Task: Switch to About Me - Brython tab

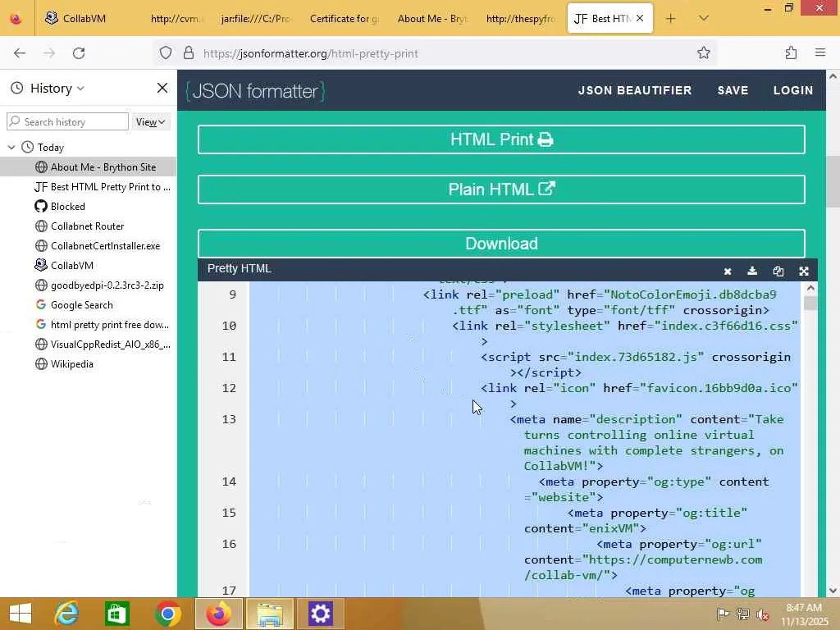Action: coord(431,19)
